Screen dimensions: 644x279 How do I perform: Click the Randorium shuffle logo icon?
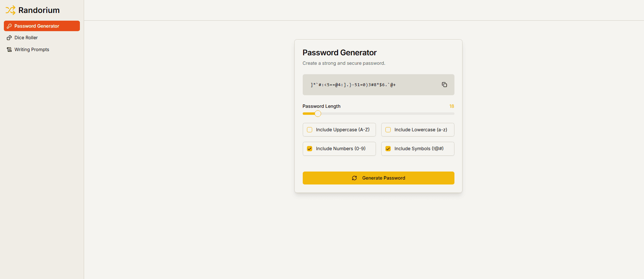pos(11,10)
